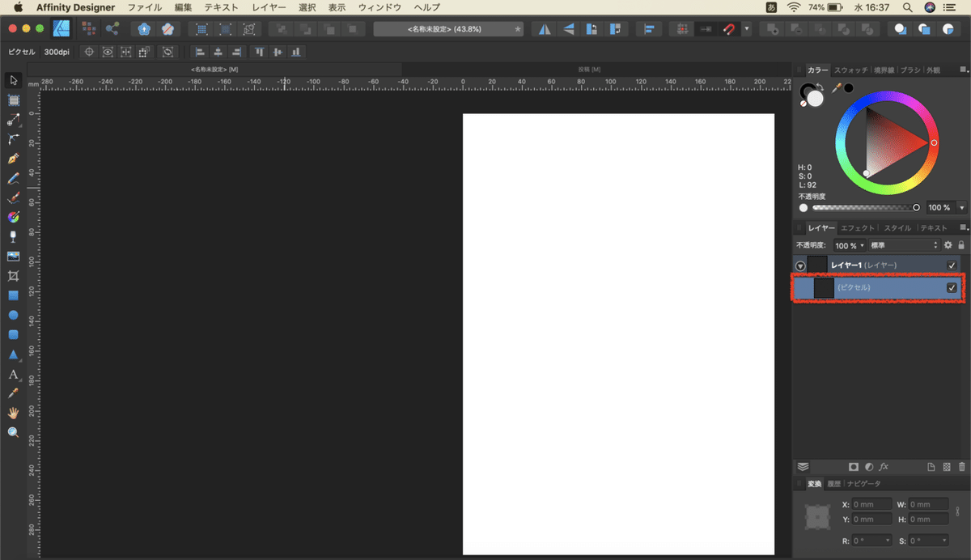Toggle aspect ratio link in Transform panel
This screenshot has height=560, width=971.
[x=959, y=511]
